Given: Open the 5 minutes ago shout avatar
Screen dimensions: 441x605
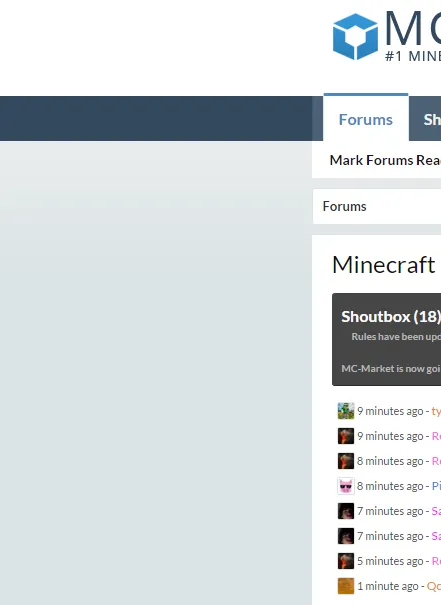Looking at the screenshot, I should point(346,561).
